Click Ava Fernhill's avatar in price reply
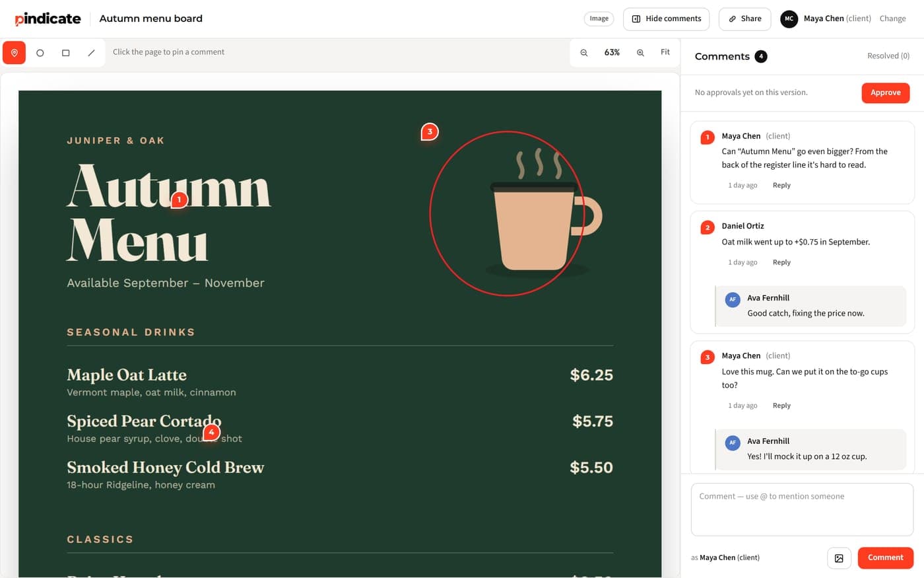 (733, 299)
